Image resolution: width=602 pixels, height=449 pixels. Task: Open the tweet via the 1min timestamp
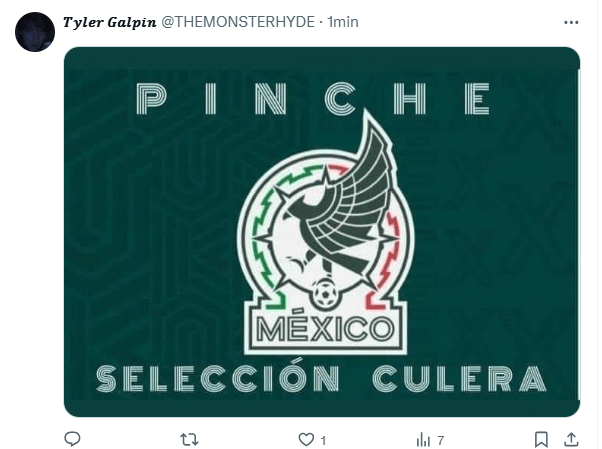point(343,22)
